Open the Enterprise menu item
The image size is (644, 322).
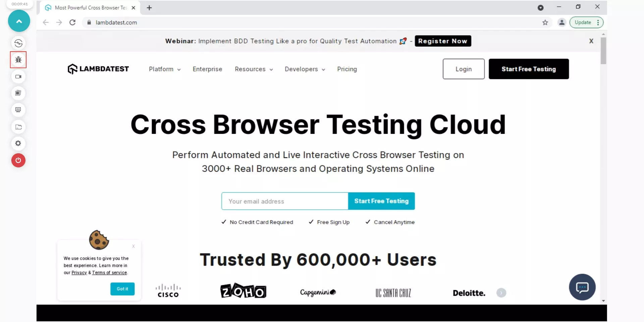point(207,69)
